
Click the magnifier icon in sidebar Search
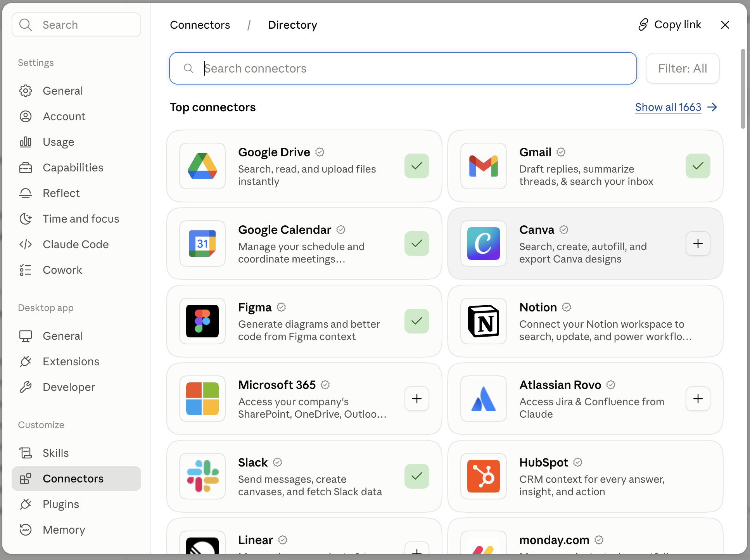[x=26, y=25]
